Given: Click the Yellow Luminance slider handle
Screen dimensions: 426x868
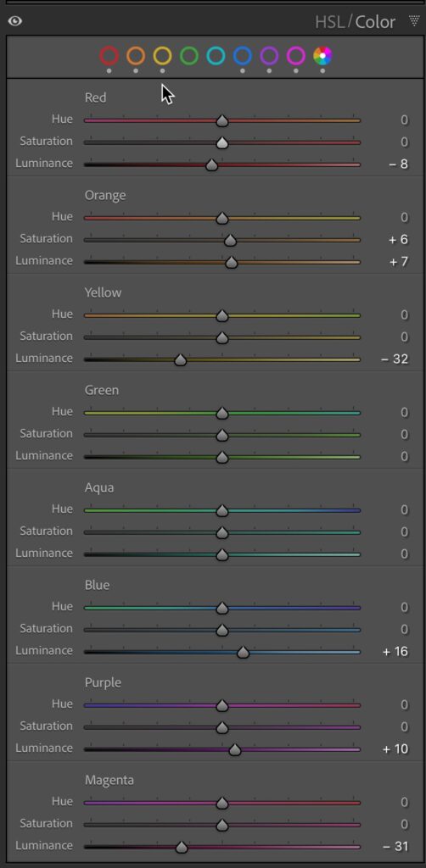Looking at the screenshot, I should (180, 359).
